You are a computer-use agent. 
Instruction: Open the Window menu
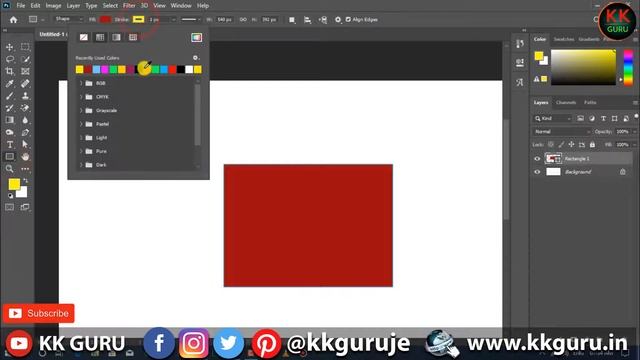pyautogui.click(x=181, y=6)
